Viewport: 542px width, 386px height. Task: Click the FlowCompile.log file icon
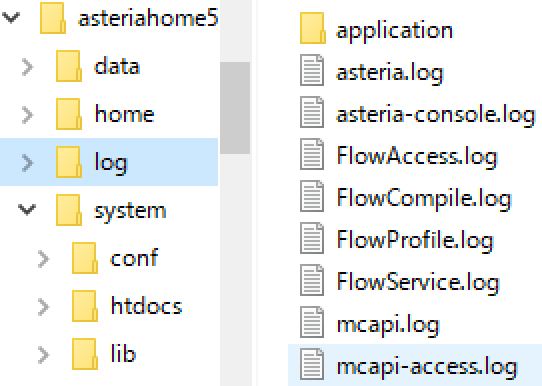[x=312, y=196]
